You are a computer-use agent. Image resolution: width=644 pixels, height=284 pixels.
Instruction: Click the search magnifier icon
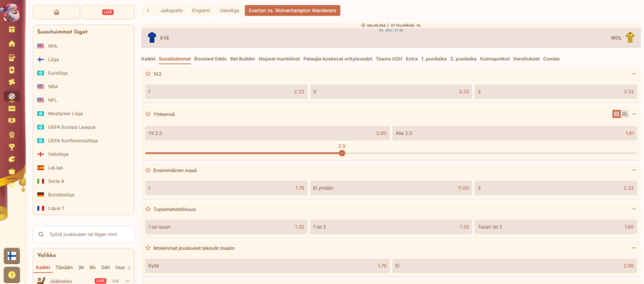[41, 234]
